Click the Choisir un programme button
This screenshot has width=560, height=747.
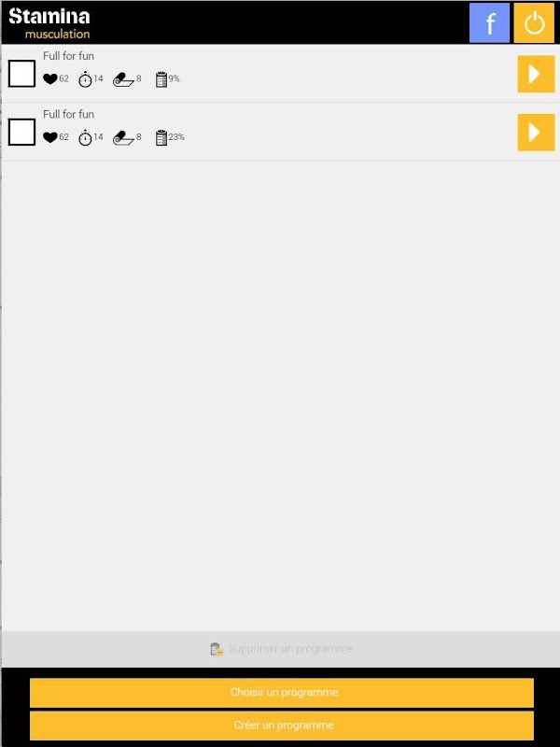coord(282,693)
